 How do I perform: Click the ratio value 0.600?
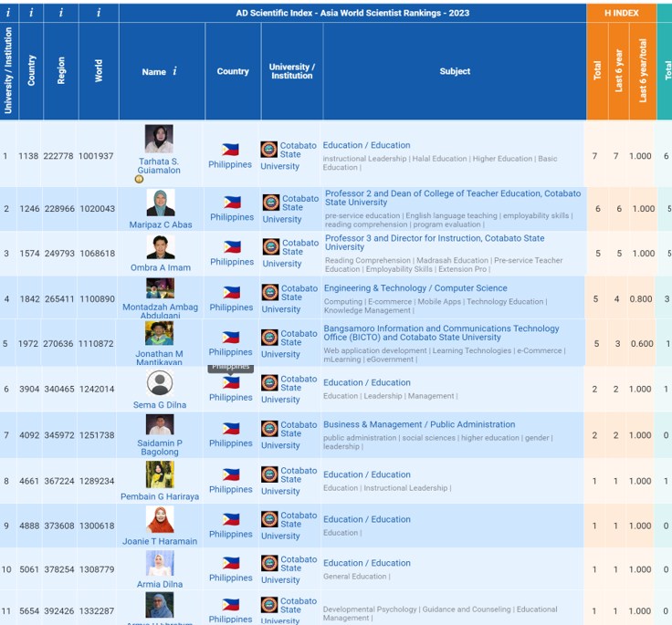642,344
